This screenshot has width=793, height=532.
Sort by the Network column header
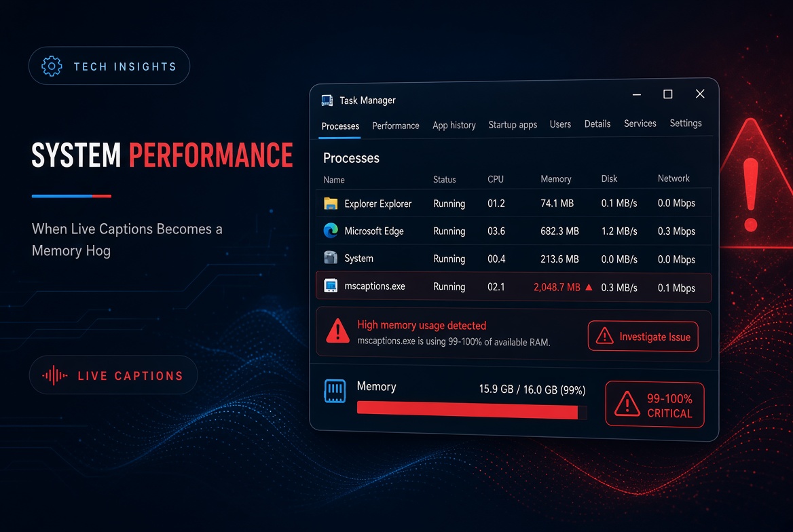point(674,178)
